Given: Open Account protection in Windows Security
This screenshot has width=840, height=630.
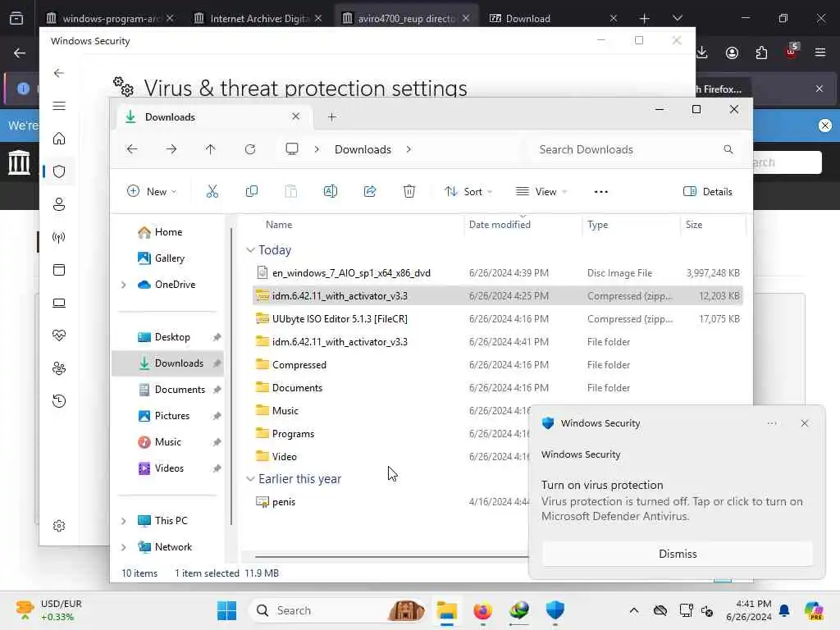Looking at the screenshot, I should click(x=59, y=204).
